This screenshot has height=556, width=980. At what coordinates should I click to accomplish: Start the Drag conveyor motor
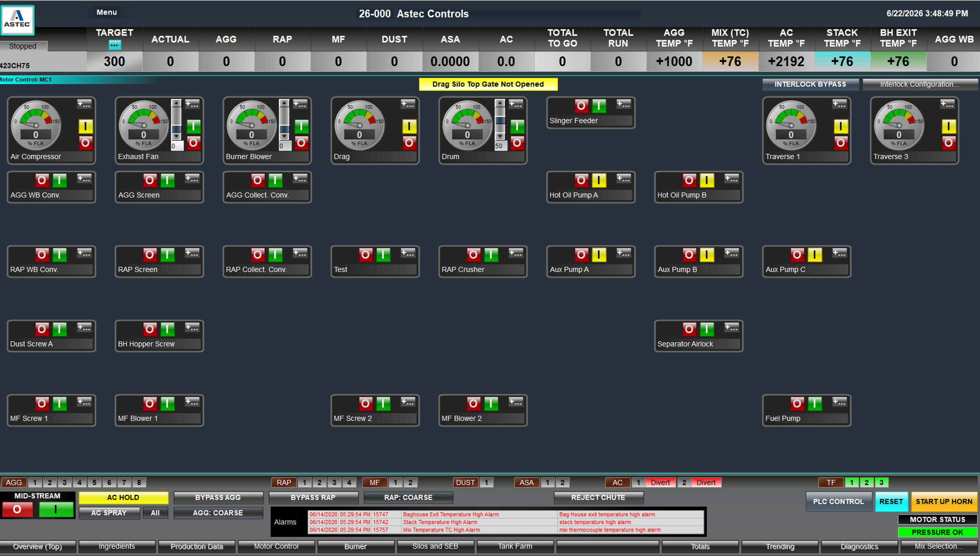pyautogui.click(x=409, y=126)
